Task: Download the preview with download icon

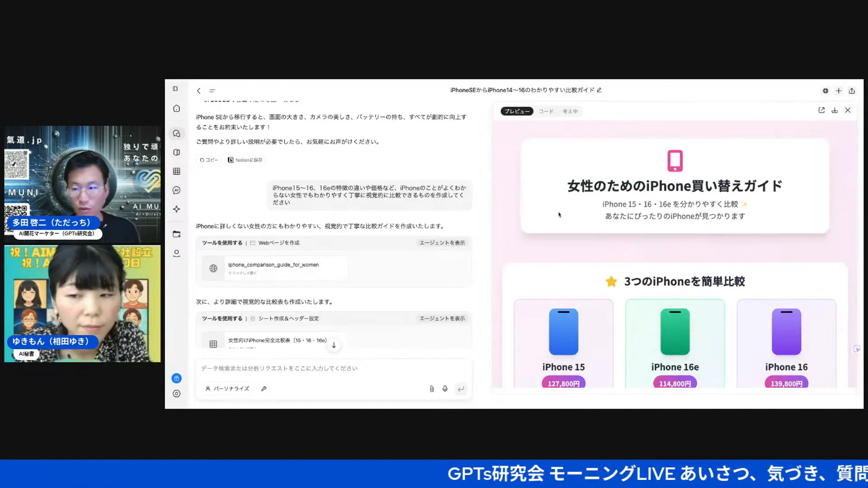Action: tap(835, 110)
